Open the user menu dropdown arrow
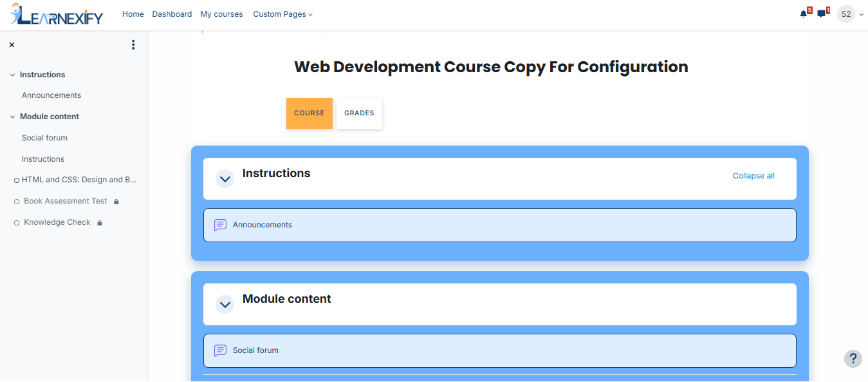Screen dimensions: 868x382 click(861, 15)
